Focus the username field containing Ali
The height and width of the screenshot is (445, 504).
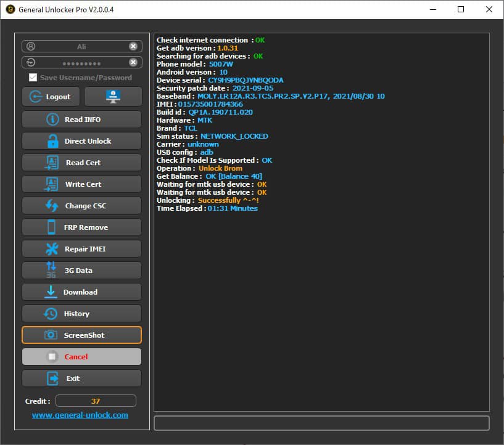pos(82,46)
